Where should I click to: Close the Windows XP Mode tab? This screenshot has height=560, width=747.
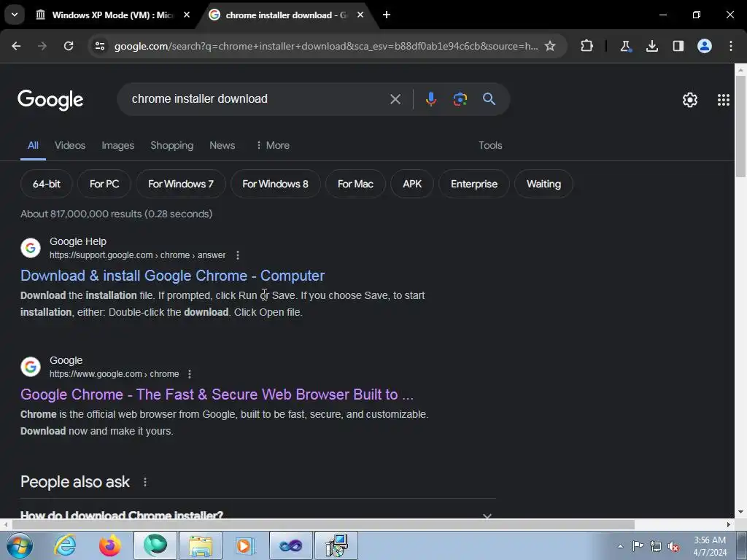coord(187,15)
